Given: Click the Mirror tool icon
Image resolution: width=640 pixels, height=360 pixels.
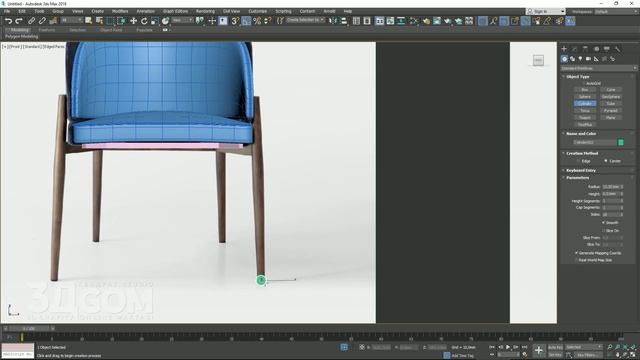Looking at the screenshot, I should pos(333,20).
